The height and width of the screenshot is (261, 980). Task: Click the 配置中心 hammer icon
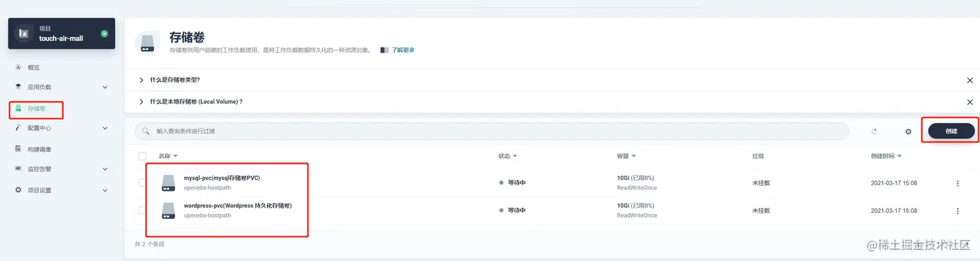[18, 129]
